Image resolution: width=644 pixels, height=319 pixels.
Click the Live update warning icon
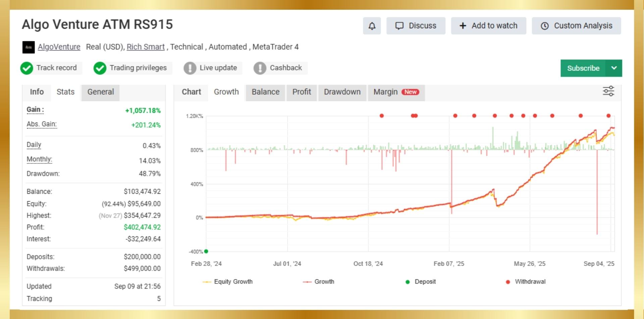pos(190,68)
